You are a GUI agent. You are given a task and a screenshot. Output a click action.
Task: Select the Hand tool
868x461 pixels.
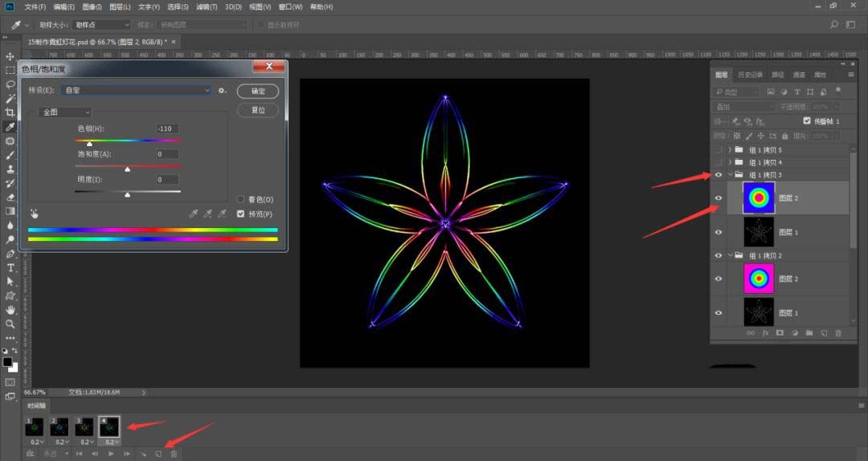click(10, 310)
